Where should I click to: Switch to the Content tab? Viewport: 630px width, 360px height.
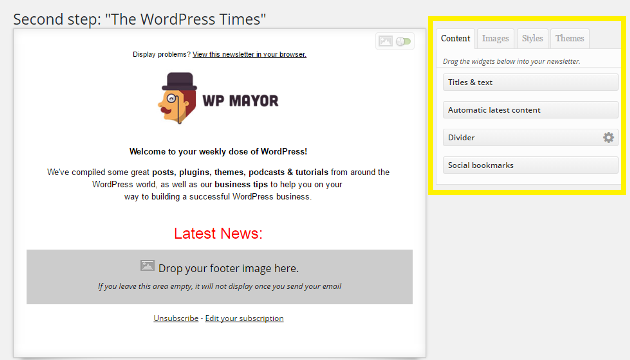pos(455,39)
